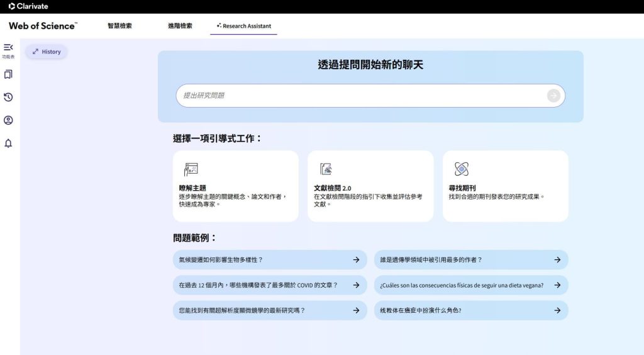Open the Web of Science logo link
This screenshot has width=644, height=355.
click(43, 26)
